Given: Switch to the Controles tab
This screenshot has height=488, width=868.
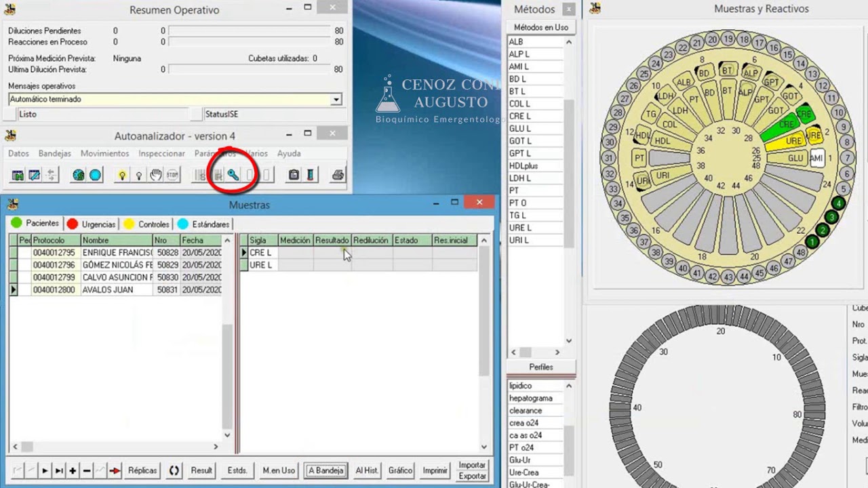Looking at the screenshot, I should pos(146,224).
